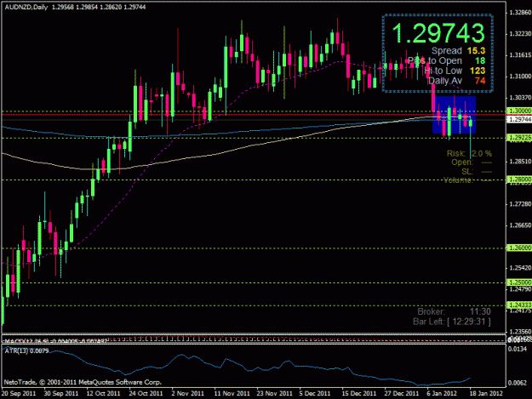532x399 pixels.
Task: Click the 1.25420 price axis value
Action: (520, 268)
